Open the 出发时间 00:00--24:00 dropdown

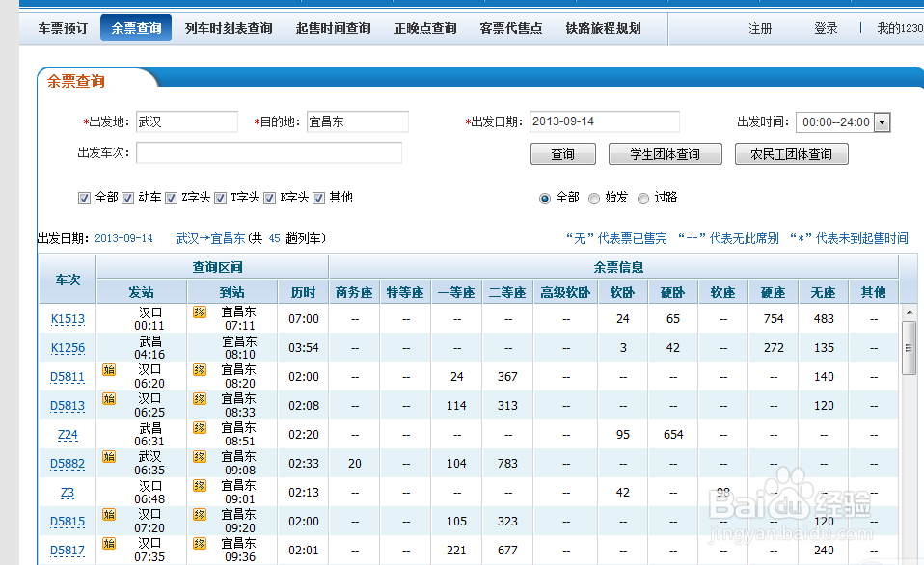pos(843,122)
